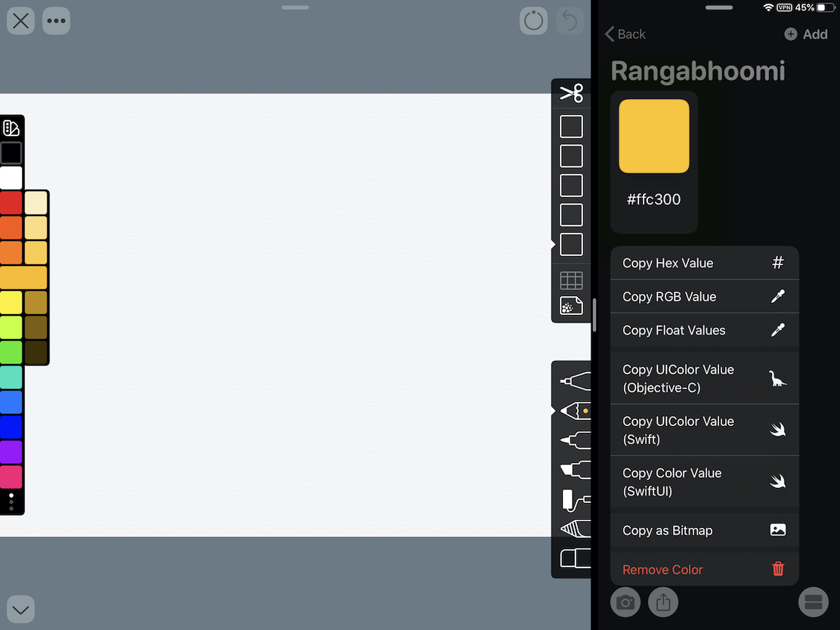This screenshot has width=840, height=630.
Task: Tap the large #ffc300 yellow color swatch
Action: (654, 136)
